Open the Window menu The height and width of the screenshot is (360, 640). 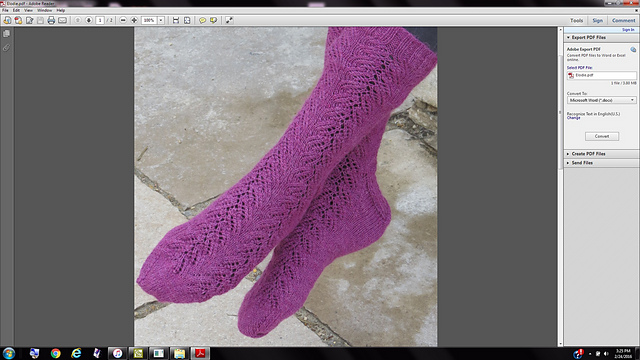[x=44, y=10]
